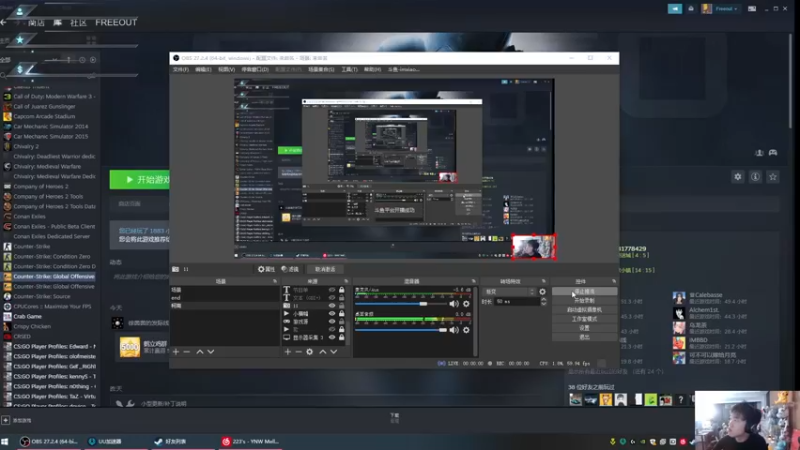Click 停止推流 stop streaming button
Screen dimensions: 800x450
(x=584, y=291)
